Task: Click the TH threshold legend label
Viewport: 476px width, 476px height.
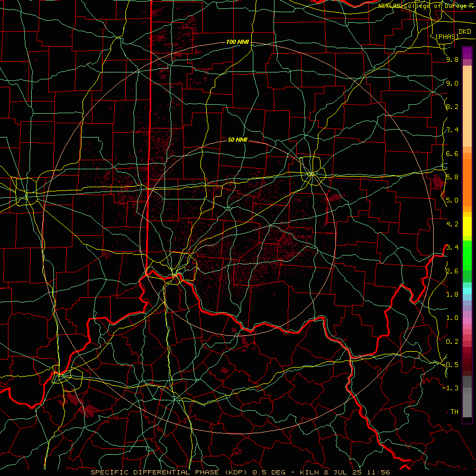Action: pos(454,412)
